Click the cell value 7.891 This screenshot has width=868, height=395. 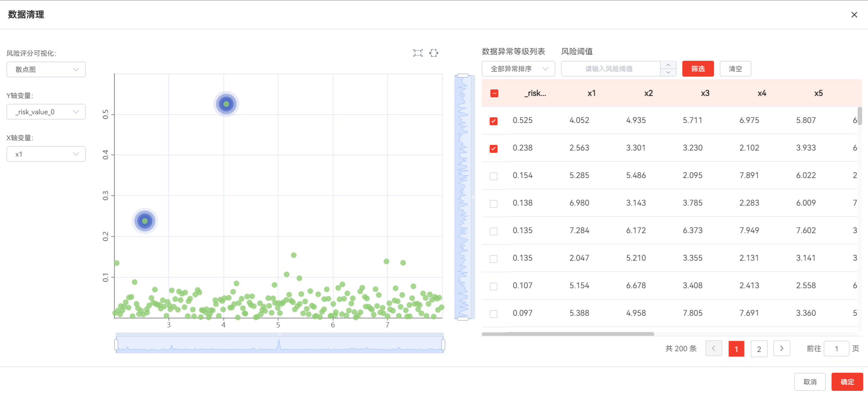(x=749, y=175)
